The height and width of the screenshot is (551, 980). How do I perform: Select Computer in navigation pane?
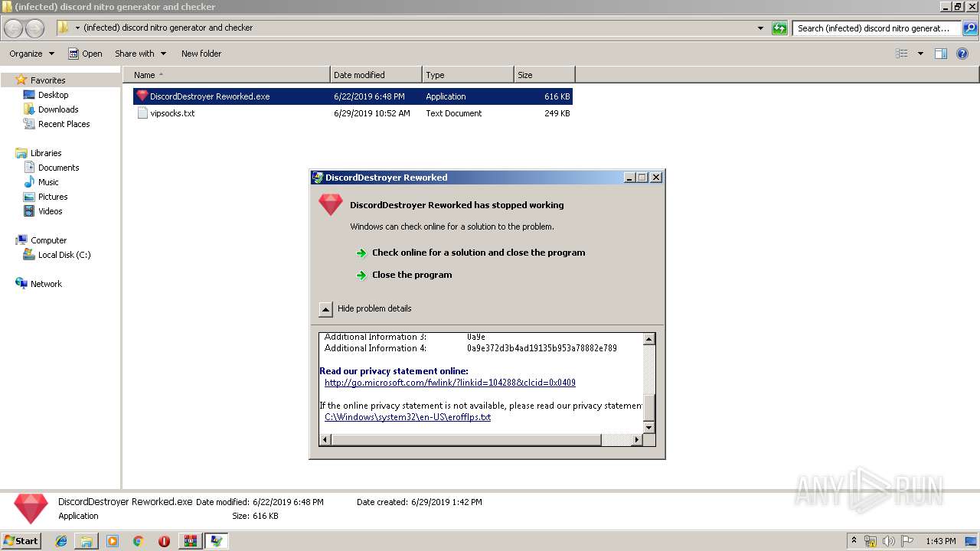(x=48, y=240)
